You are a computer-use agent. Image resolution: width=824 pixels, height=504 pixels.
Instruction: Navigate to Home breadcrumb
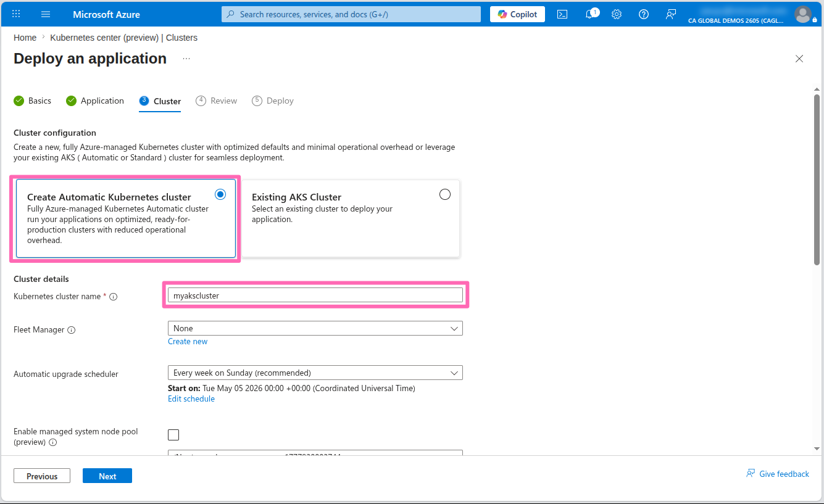[25, 38]
